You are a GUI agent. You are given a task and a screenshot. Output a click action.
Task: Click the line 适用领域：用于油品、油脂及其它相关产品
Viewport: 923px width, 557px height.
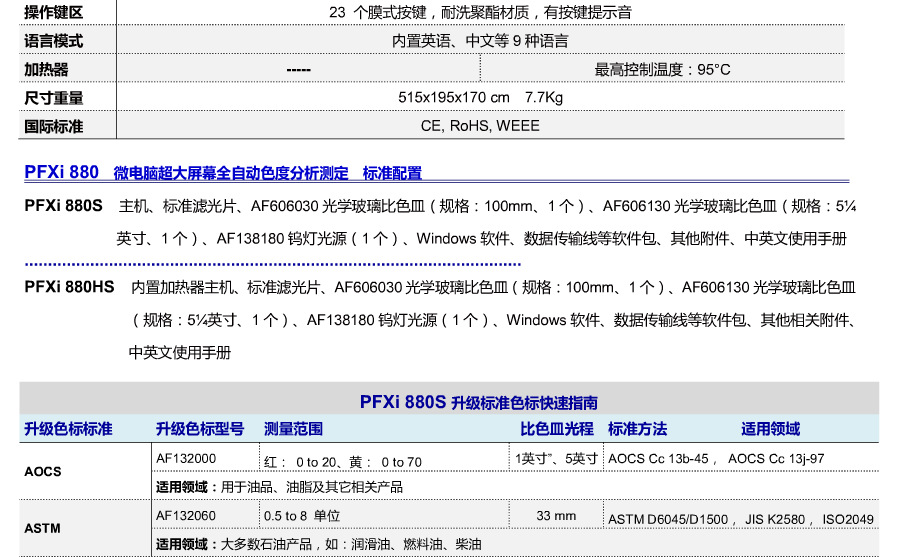point(280,487)
